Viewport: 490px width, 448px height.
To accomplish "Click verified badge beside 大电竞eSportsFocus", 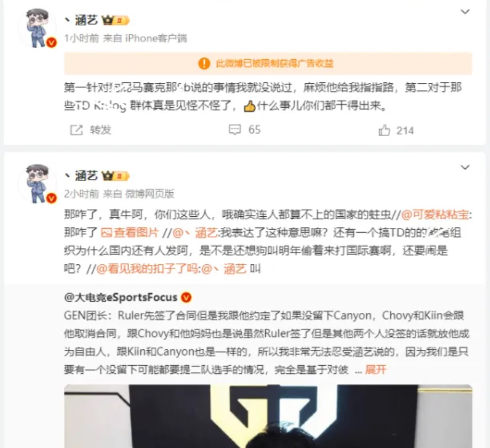I will click(187, 297).
